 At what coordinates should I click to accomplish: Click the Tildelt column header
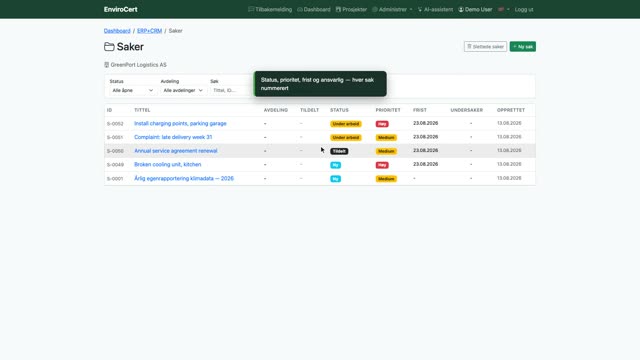coord(309,110)
